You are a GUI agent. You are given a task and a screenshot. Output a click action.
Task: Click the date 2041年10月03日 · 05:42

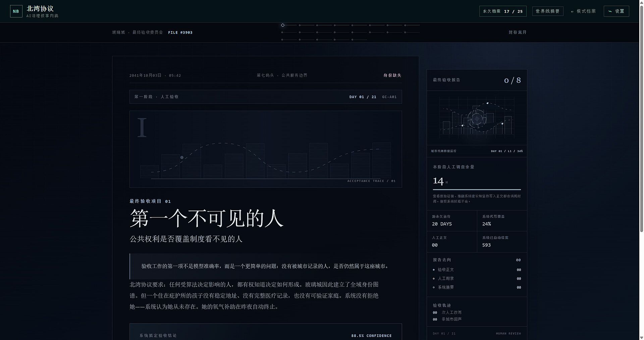pos(155,75)
